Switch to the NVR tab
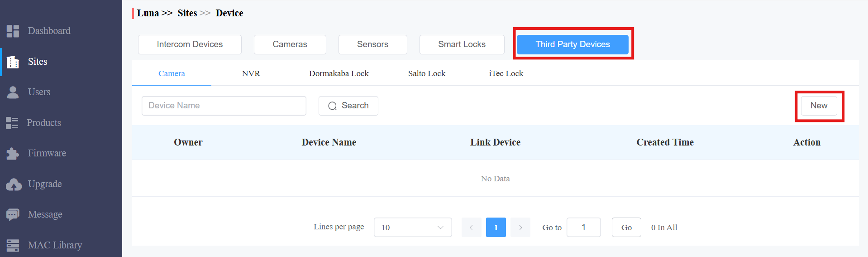The height and width of the screenshot is (257, 868). coord(251,73)
